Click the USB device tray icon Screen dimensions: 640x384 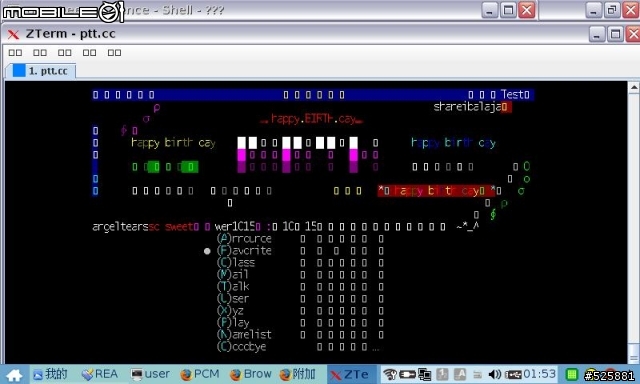(513, 374)
